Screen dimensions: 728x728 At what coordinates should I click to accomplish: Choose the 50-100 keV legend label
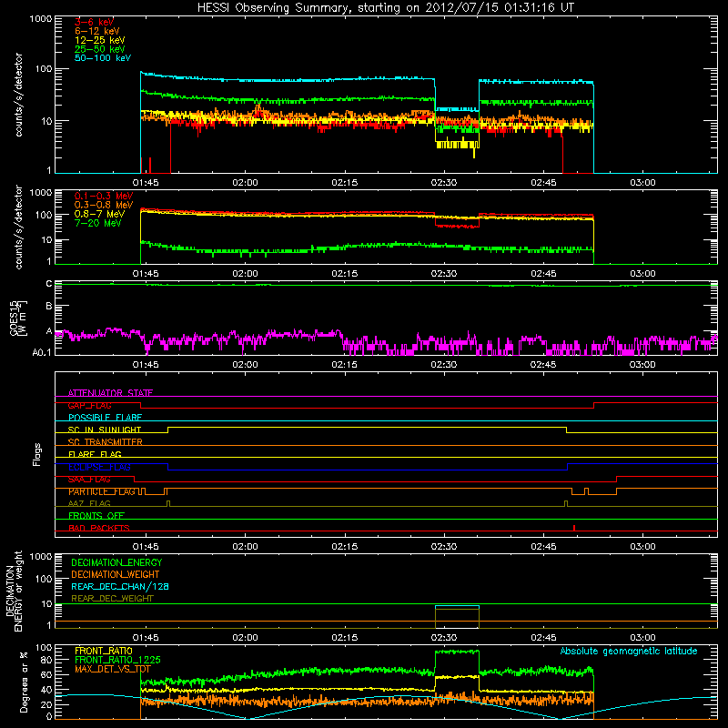(x=102, y=58)
